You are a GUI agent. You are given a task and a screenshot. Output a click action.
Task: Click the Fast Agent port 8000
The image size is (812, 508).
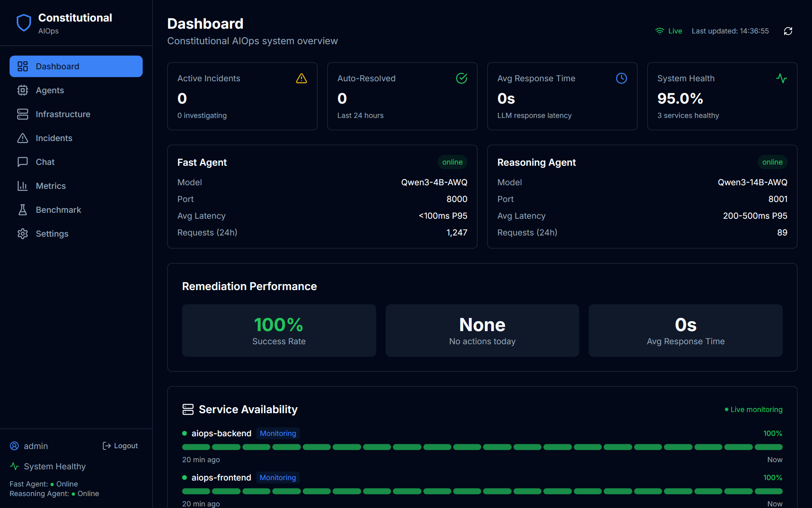point(457,199)
